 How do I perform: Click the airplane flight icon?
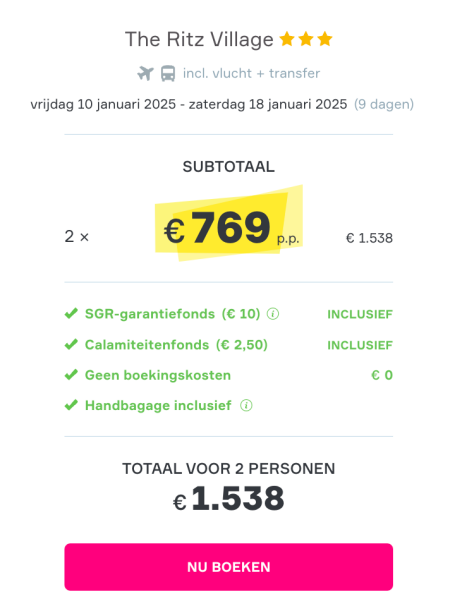coord(145,73)
